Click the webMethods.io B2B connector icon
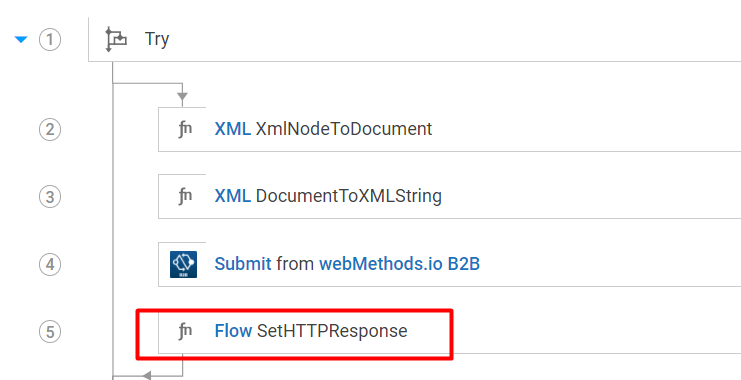The width and height of the screenshot is (741, 380). coord(183,264)
